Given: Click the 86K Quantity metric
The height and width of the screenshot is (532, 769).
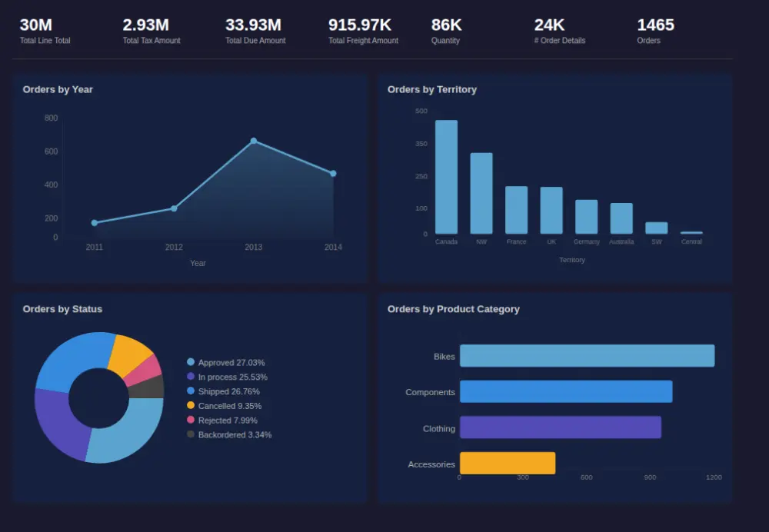Looking at the screenshot, I should coord(446,32).
